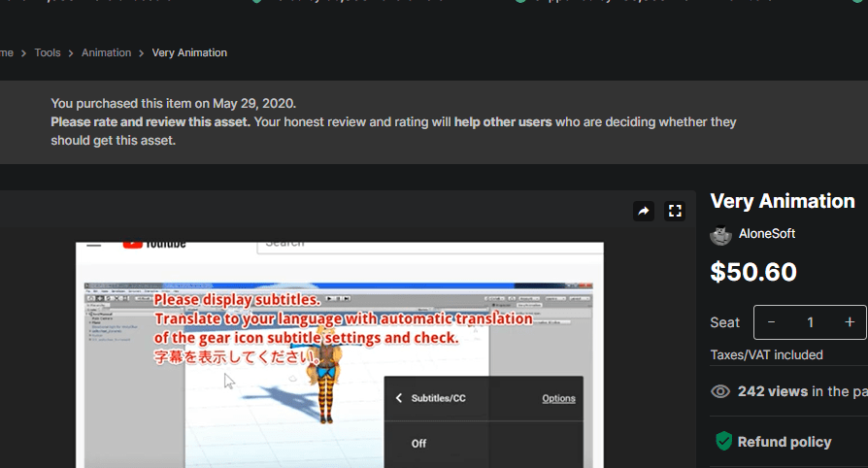The width and height of the screenshot is (868, 468).
Task: Open the media viewer in fullscreen
Action: click(676, 211)
